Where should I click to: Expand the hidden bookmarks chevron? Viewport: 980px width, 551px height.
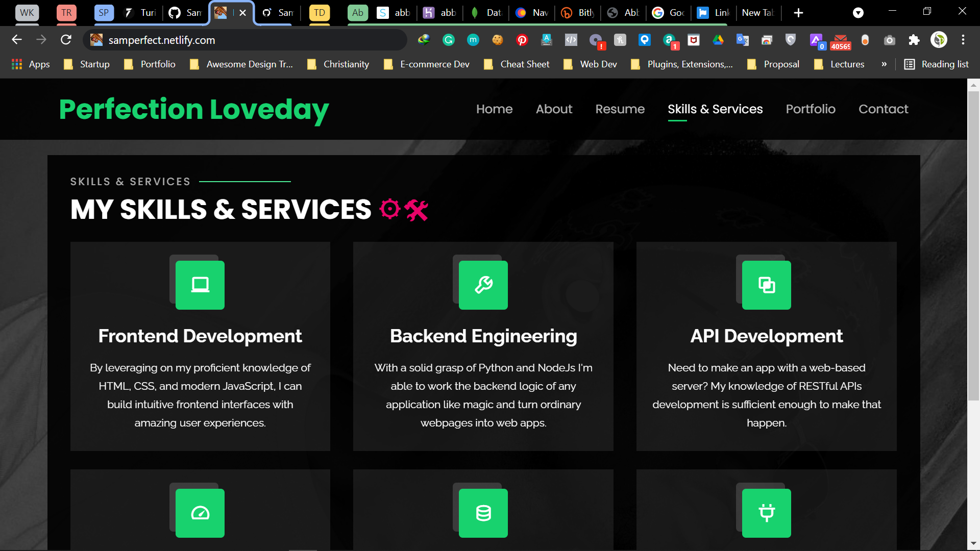pos(884,64)
